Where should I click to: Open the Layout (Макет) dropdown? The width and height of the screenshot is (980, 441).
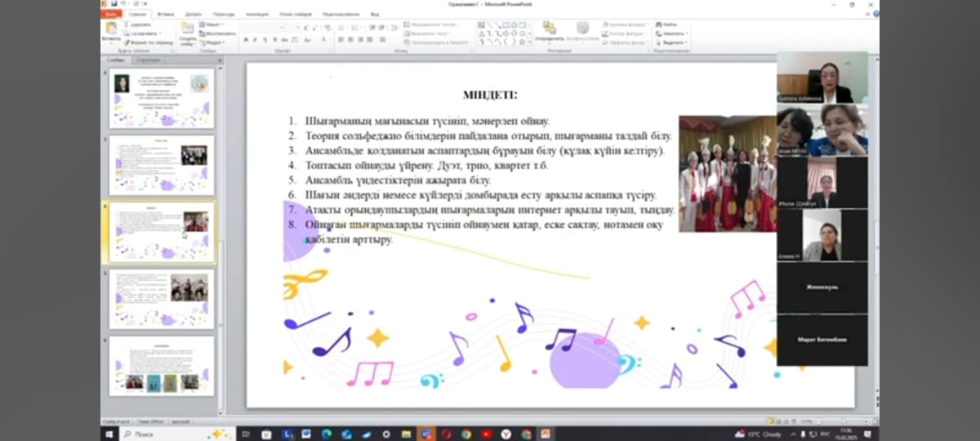212,24
